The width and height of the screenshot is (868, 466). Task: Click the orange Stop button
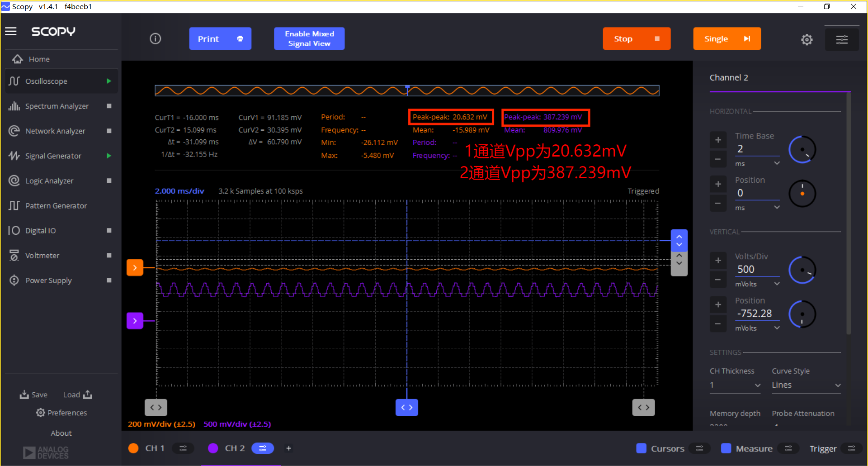click(637, 38)
